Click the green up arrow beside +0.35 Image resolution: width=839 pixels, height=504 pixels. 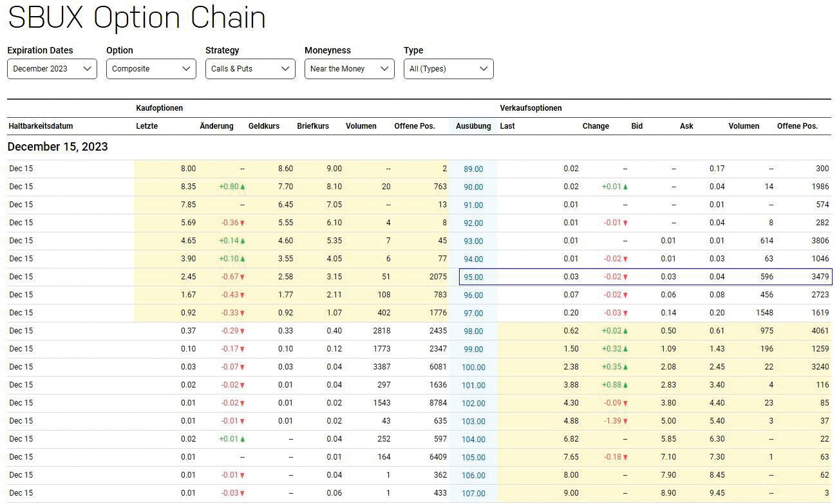click(625, 367)
